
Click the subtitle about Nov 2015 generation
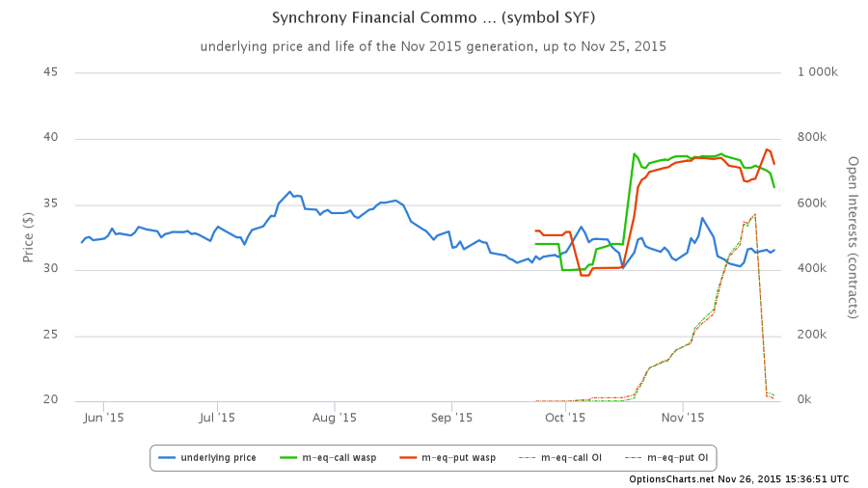pos(433,46)
